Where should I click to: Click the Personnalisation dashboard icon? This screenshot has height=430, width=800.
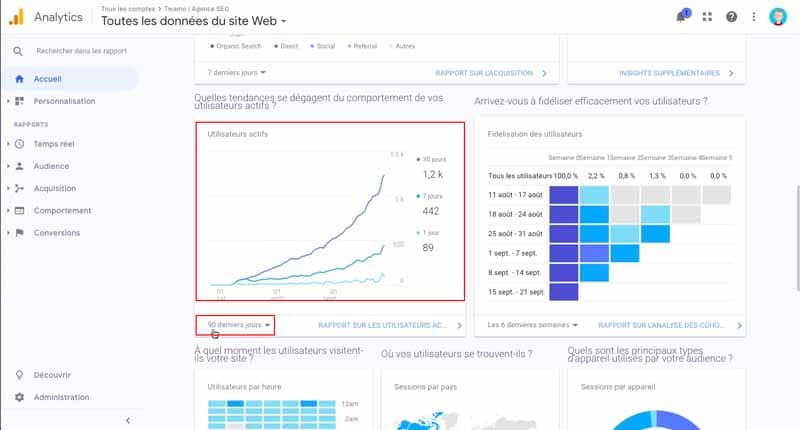pos(19,101)
